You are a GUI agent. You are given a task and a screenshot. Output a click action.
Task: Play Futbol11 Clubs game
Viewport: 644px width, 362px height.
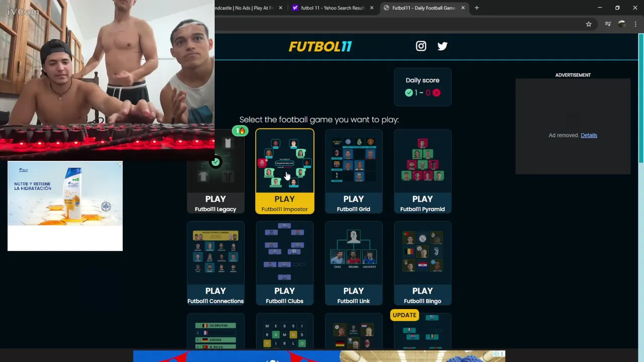point(285,263)
